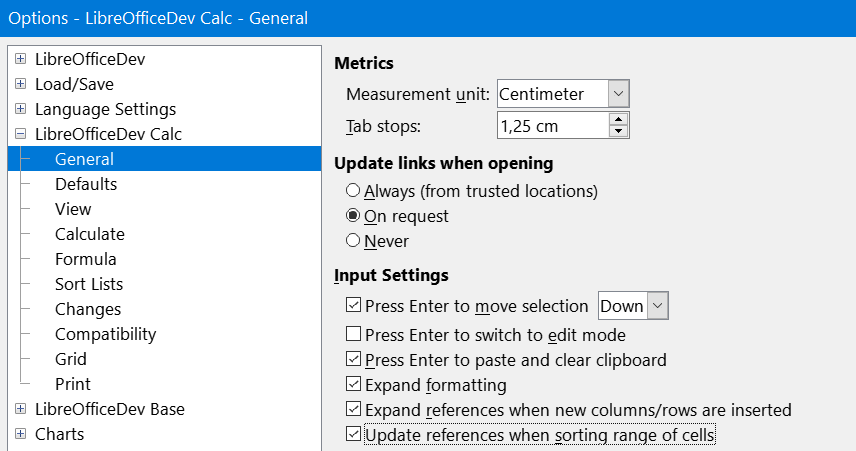
Task: Click into the Tab stops field
Action: (552, 126)
